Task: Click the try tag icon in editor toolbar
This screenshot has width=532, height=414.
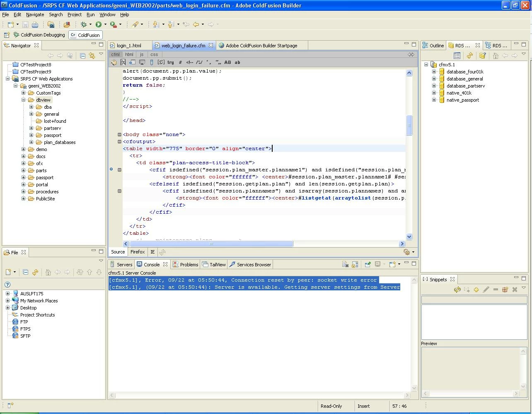Action: 170,62
